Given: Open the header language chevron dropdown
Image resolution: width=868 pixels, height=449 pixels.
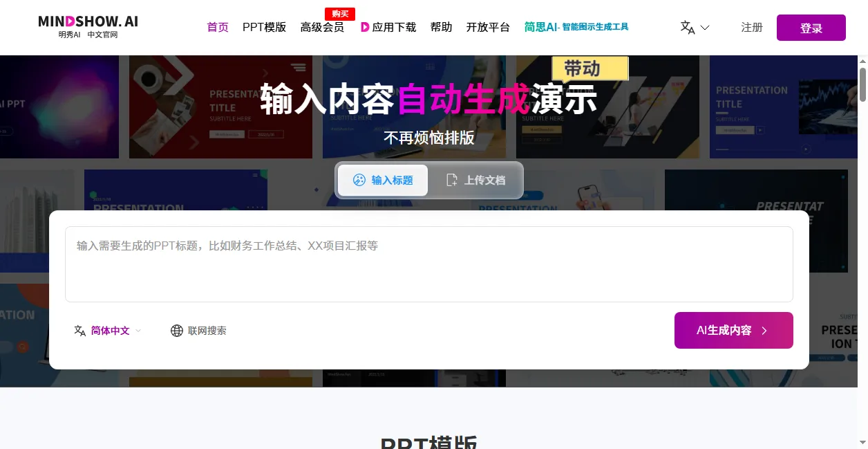Looking at the screenshot, I should coord(705,28).
